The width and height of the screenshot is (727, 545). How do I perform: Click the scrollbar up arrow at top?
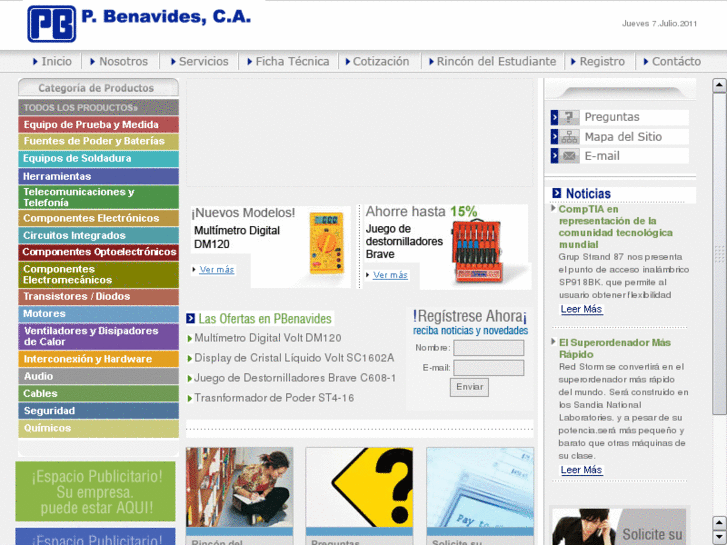click(x=719, y=85)
